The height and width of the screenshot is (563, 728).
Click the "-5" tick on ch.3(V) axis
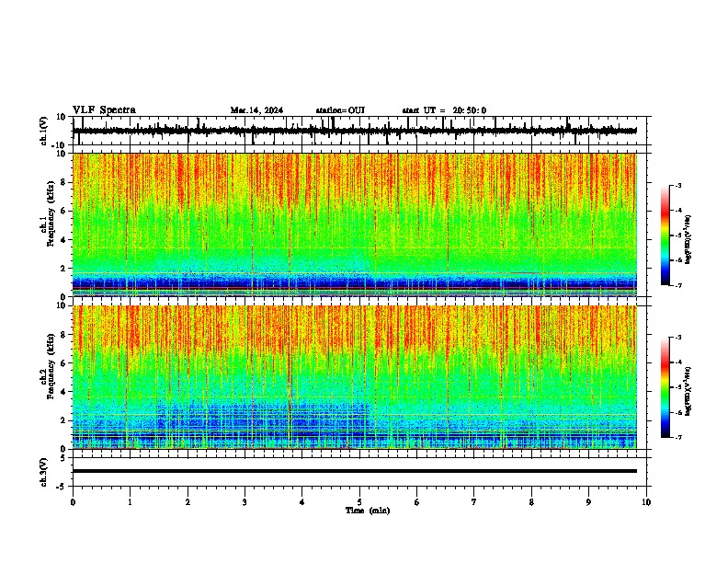click(x=63, y=487)
